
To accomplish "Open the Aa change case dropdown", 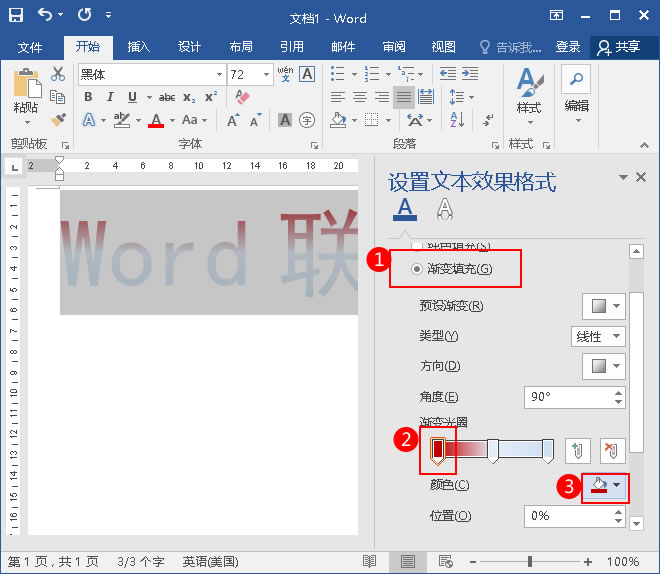I will click(x=195, y=120).
